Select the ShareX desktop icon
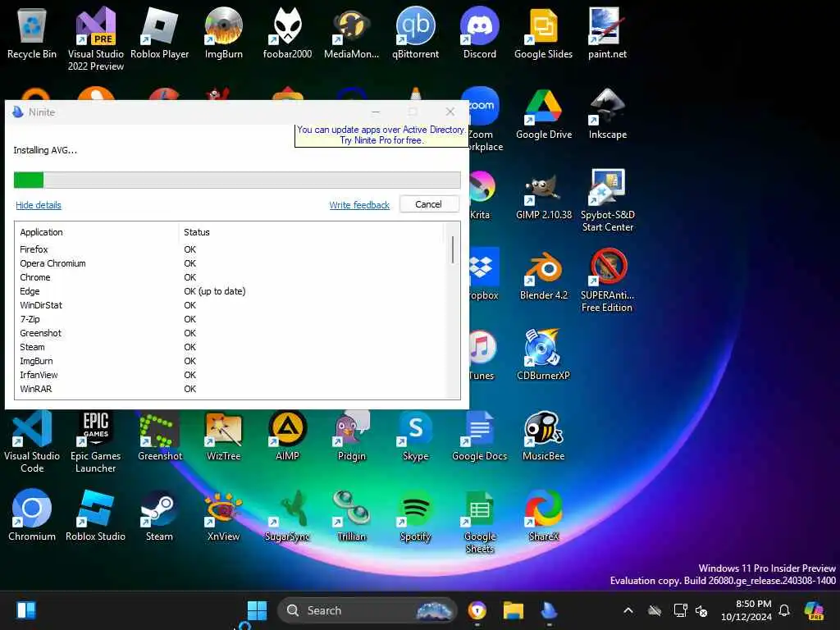The image size is (840, 630). click(x=543, y=515)
